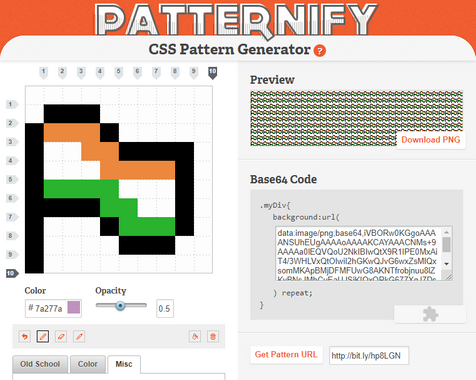This screenshot has height=380, width=476.
Task: Set grid width to column marker 7
Action: (x=156, y=72)
